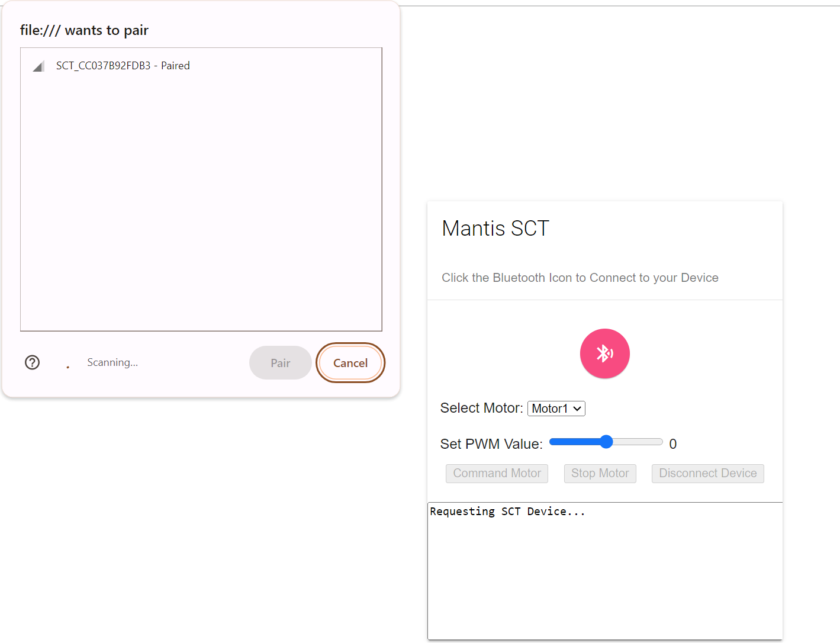Click the Disconnect Device button
Viewport: 840px width, 643px height.
point(707,474)
